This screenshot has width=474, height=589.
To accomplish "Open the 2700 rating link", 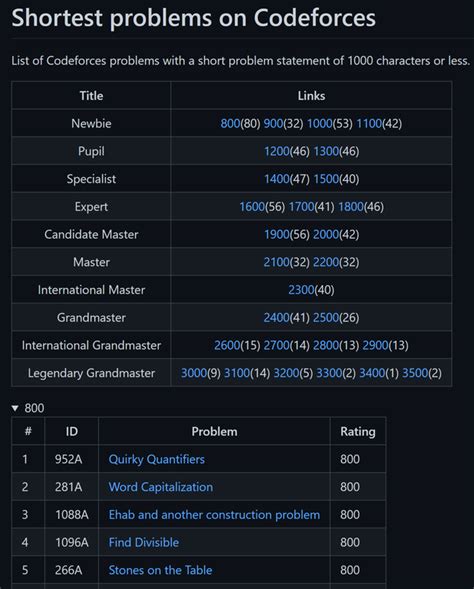I will pyautogui.click(x=276, y=346).
